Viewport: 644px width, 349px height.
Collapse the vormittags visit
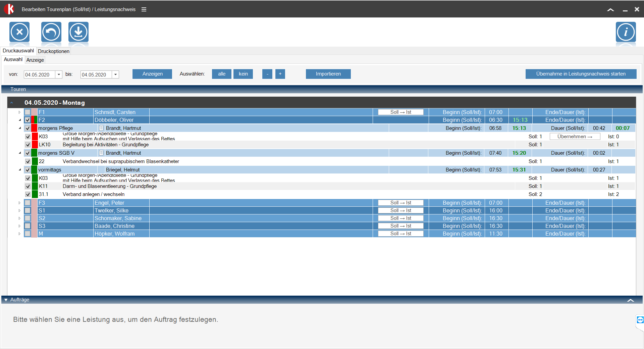coord(19,170)
